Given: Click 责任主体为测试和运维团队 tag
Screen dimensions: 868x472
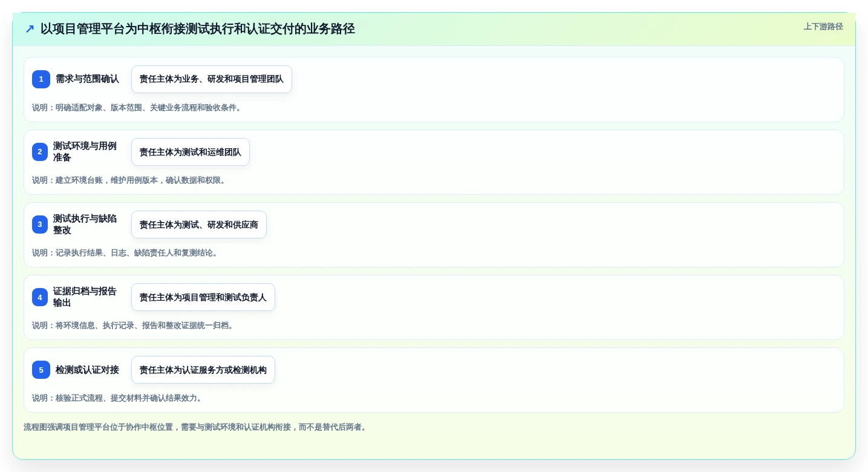Looking at the screenshot, I should [x=191, y=152].
